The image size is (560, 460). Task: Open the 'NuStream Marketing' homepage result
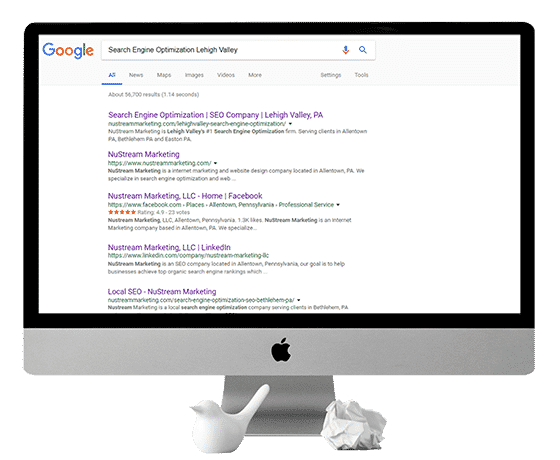point(144,154)
